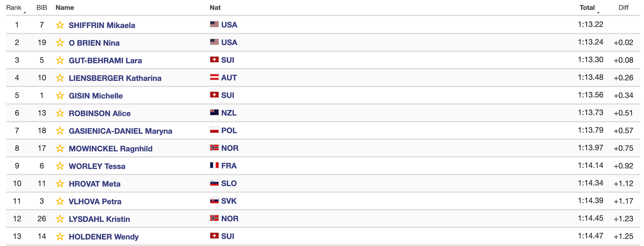Click the New Zealand flag icon

[x=214, y=112]
